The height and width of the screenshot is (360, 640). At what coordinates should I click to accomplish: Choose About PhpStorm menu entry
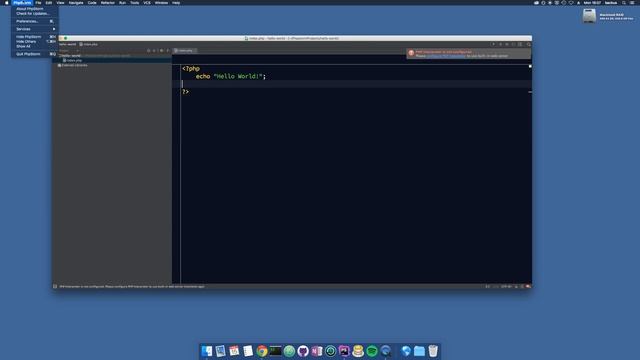pos(35,9)
